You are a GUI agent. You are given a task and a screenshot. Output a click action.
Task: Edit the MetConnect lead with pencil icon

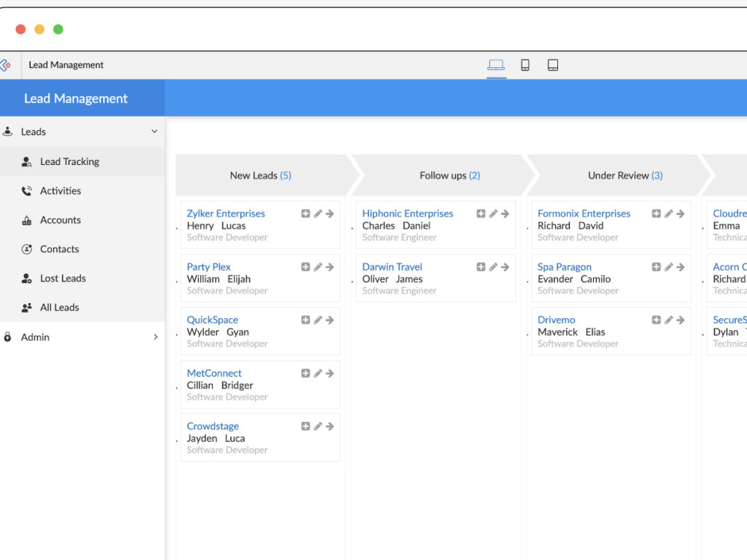(x=317, y=373)
